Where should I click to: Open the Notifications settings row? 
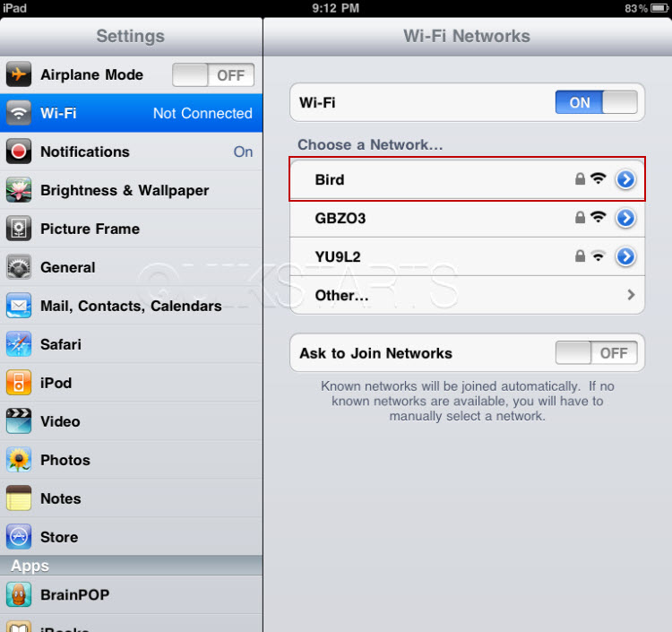(131, 152)
